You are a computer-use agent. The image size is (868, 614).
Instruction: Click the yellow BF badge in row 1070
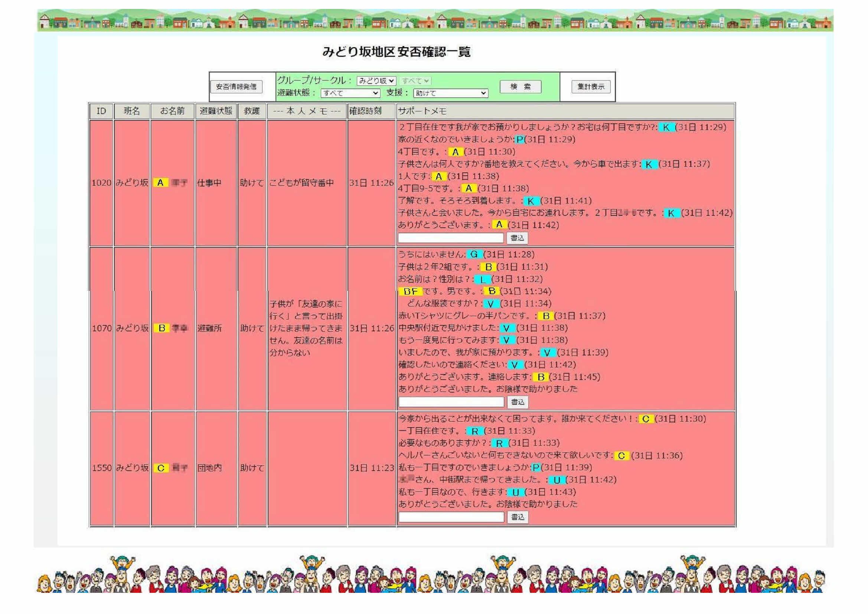tap(410, 291)
